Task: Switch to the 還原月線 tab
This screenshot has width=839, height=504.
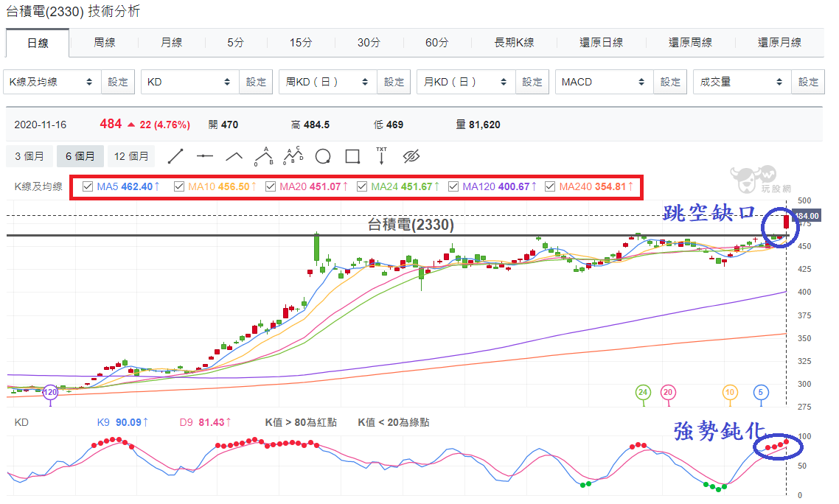Action: click(x=779, y=43)
